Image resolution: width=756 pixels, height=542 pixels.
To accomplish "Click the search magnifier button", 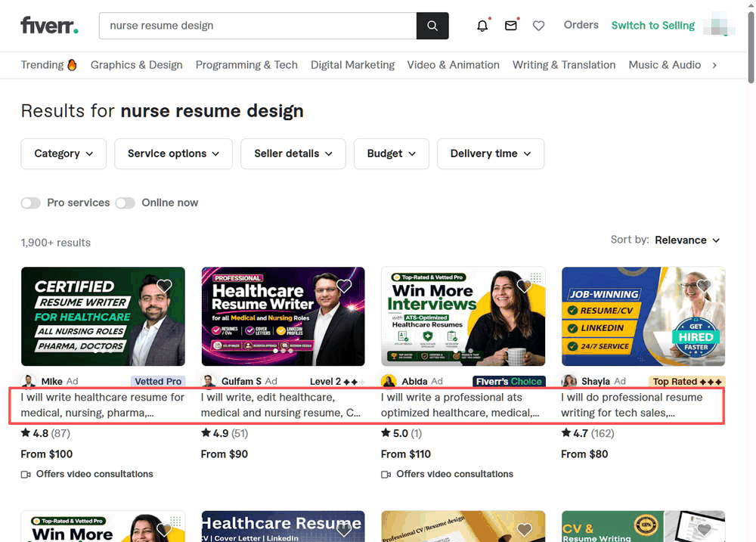I will click(432, 26).
